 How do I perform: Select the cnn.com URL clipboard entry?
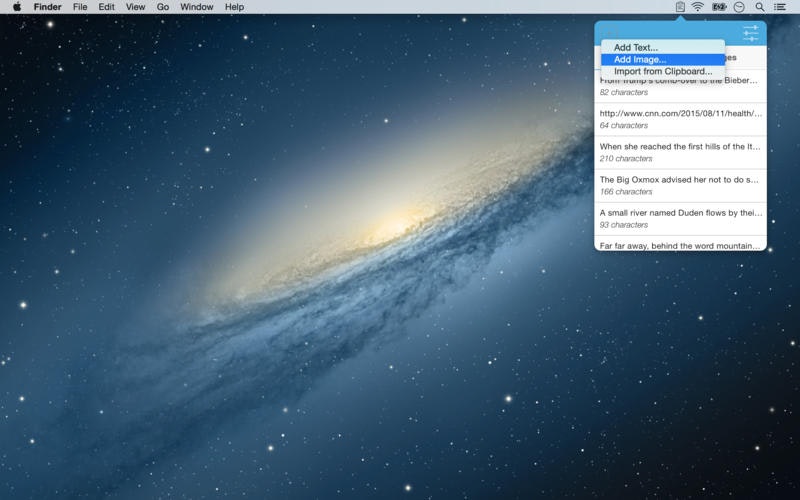tap(680, 119)
